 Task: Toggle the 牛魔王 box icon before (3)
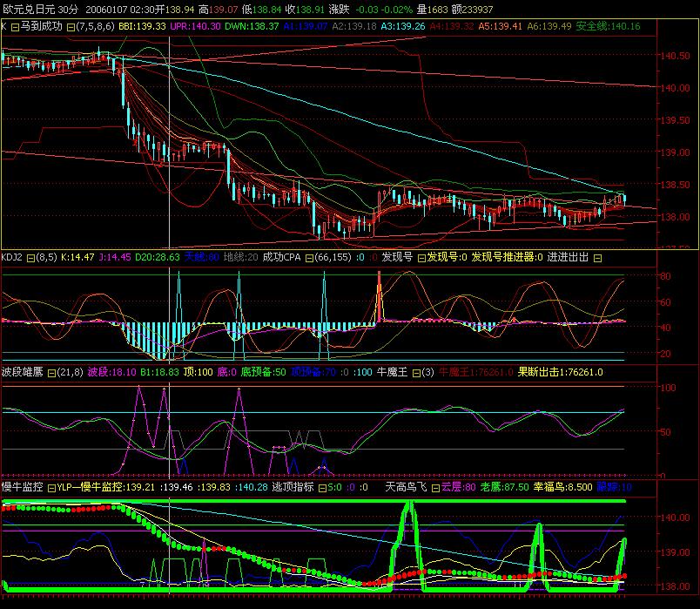[x=416, y=373]
